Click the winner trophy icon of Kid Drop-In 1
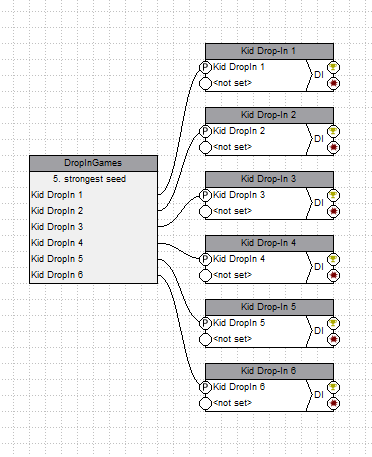 click(333, 67)
